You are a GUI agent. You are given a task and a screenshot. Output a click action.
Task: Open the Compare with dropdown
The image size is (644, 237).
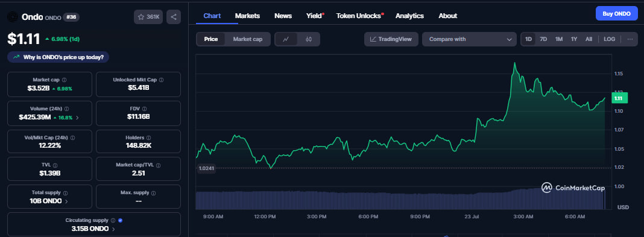tap(469, 39)
